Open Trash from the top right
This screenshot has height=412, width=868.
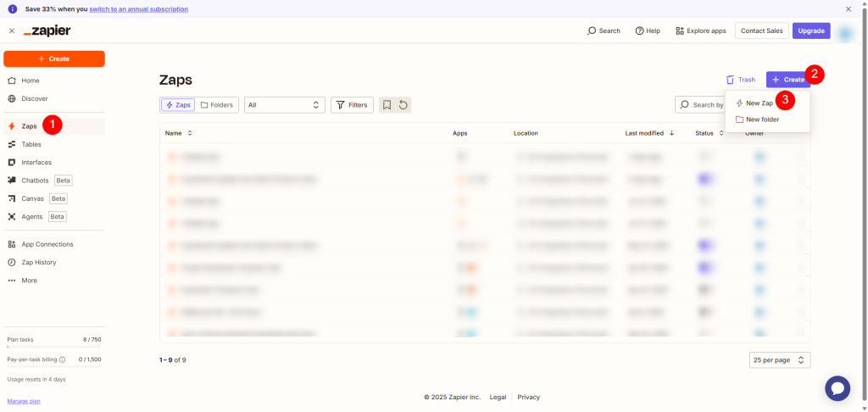pyautogui.click(x=740, y=80)
